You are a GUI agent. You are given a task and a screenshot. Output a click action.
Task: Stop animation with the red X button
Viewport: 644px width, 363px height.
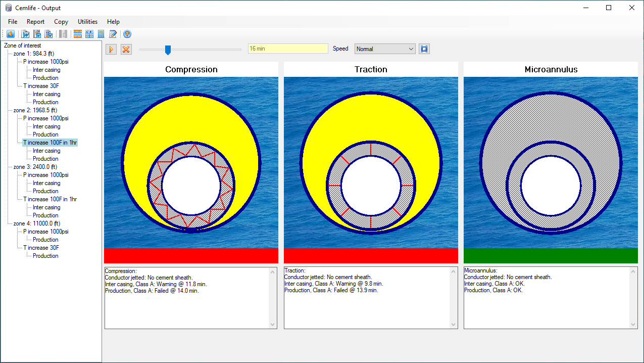tap(126, 49)
